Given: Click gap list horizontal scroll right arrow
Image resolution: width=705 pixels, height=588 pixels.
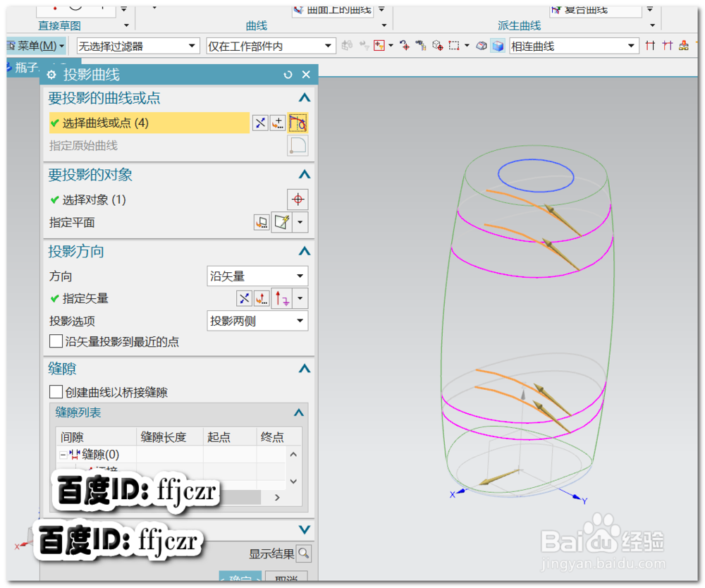Looking at the screenshot, I should pyautogui.click(x=277, y=497).
